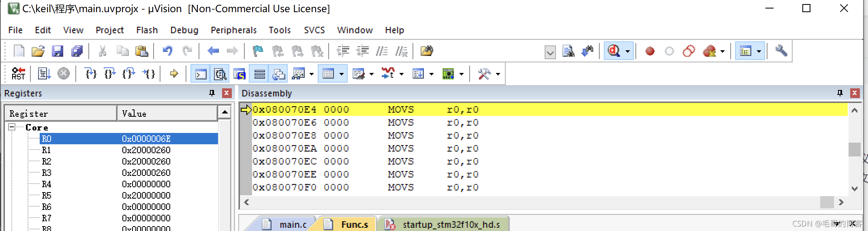
Task: Toggle the Command window
Action: pyautogui.click(x=201, y=74)
